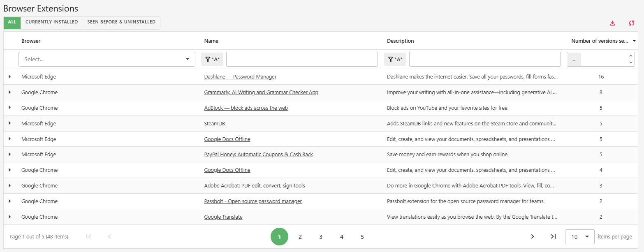This screenshot has width=644, height=252.
Task: Open the Browser filter Select dropdown
Action: [107, 59]
